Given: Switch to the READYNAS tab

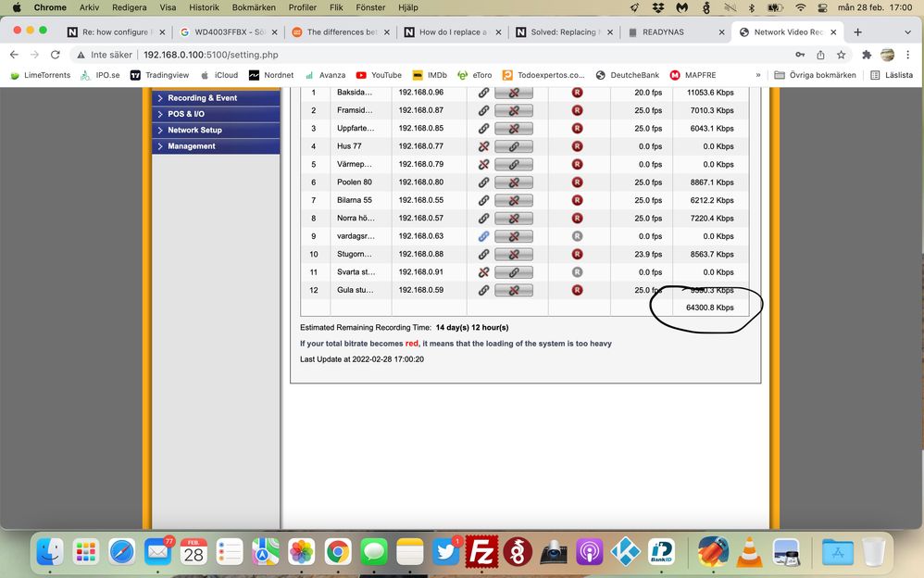Looking at the screenshot, I should pyautogui.click(x=676, y=31).
